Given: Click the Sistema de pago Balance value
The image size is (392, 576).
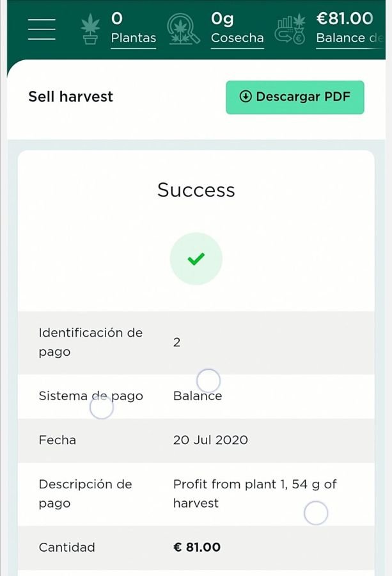Looking at the screenshot, I should pos(198,396).
